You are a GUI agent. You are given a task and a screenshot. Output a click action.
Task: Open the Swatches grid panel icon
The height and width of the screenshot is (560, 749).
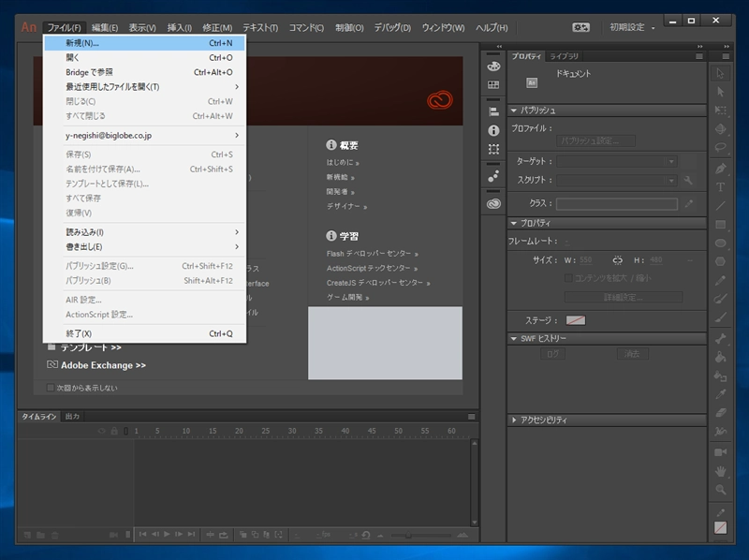(493, 84)
